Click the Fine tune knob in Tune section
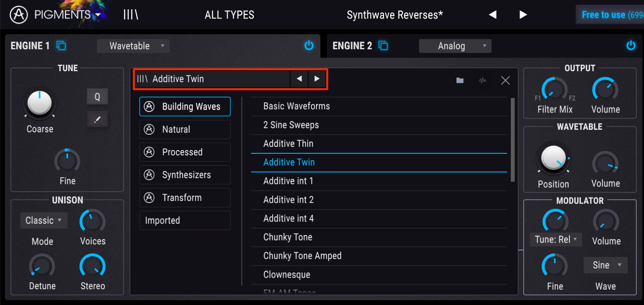Screen dimensions: 644x305 [x=67, y=161]
